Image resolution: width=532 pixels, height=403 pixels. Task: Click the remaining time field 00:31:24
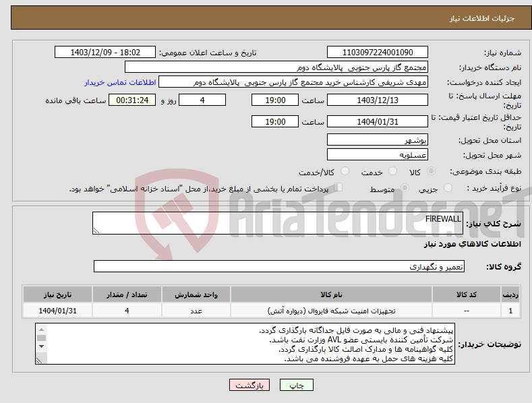(x=132, y=100)
